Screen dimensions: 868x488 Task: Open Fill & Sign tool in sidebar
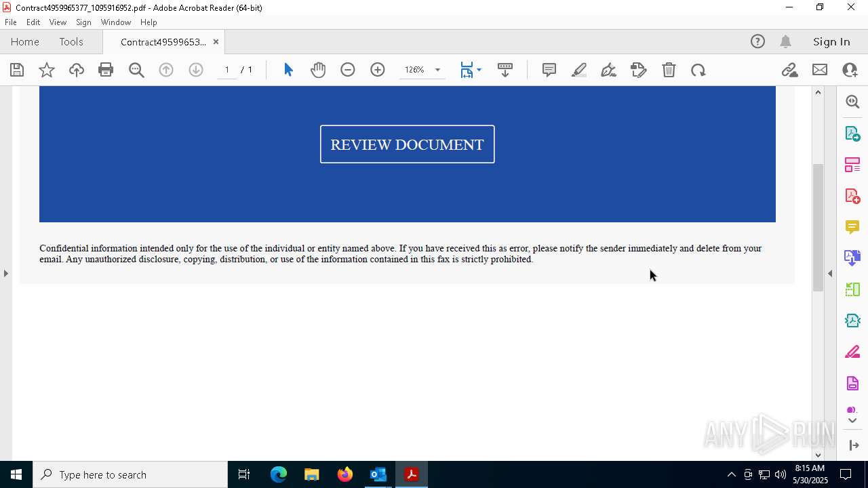pos(852,352)
